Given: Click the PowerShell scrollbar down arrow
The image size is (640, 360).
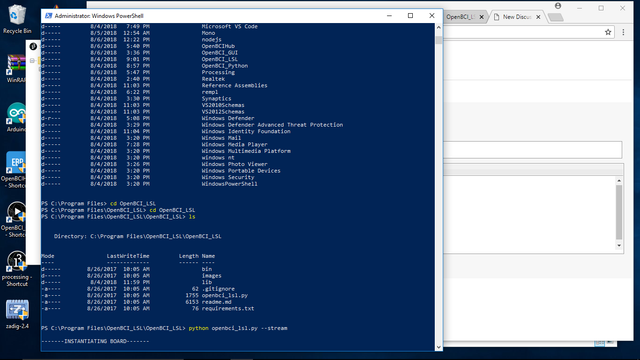Looking at the screenshot, I should (439, 347).
